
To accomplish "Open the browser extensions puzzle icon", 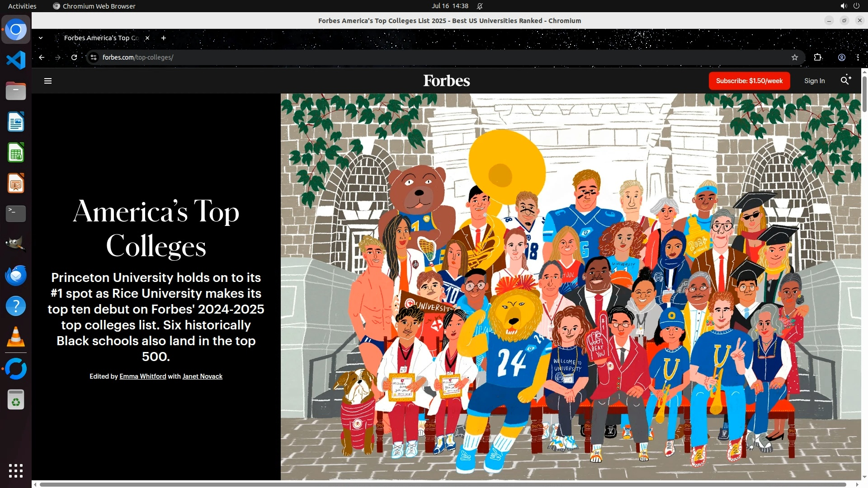I will click(x=818, y=57).
